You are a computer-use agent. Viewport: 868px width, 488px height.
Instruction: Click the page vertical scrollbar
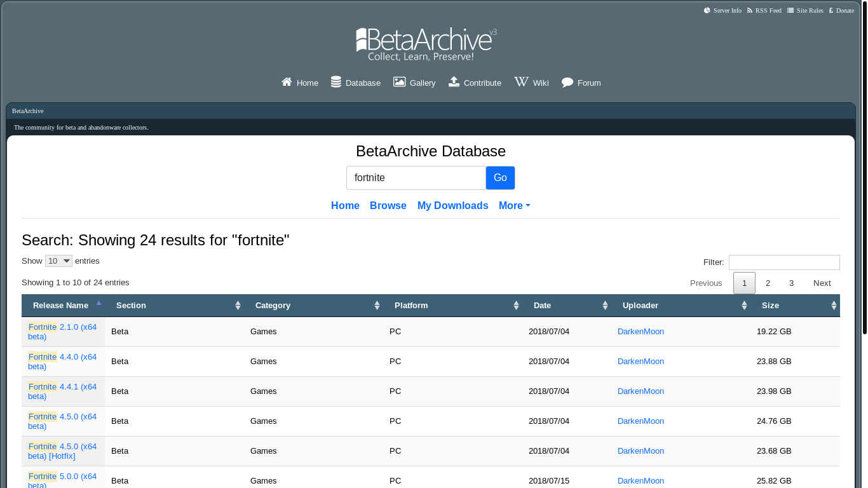(864, 168)
